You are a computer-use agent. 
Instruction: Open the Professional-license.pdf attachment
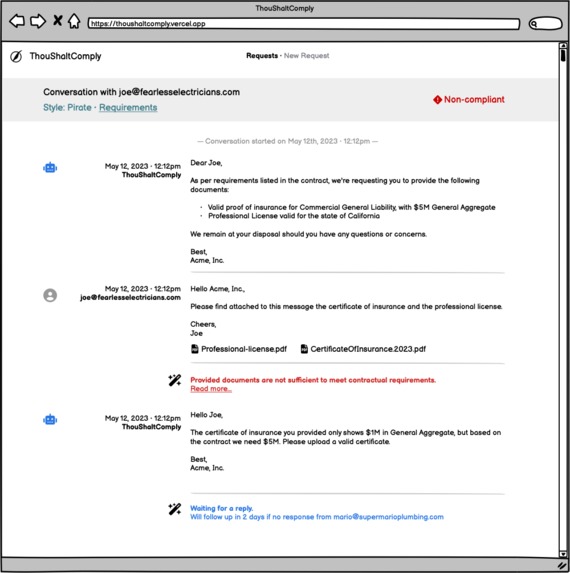coord(244,349)
